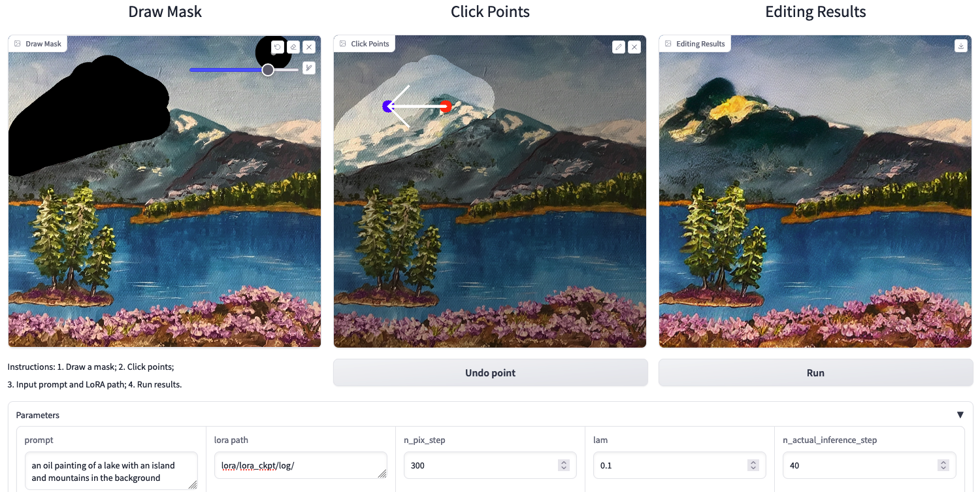Click into the prompt text field
Viewport: 980px width, 492px height.
point(111,471)
